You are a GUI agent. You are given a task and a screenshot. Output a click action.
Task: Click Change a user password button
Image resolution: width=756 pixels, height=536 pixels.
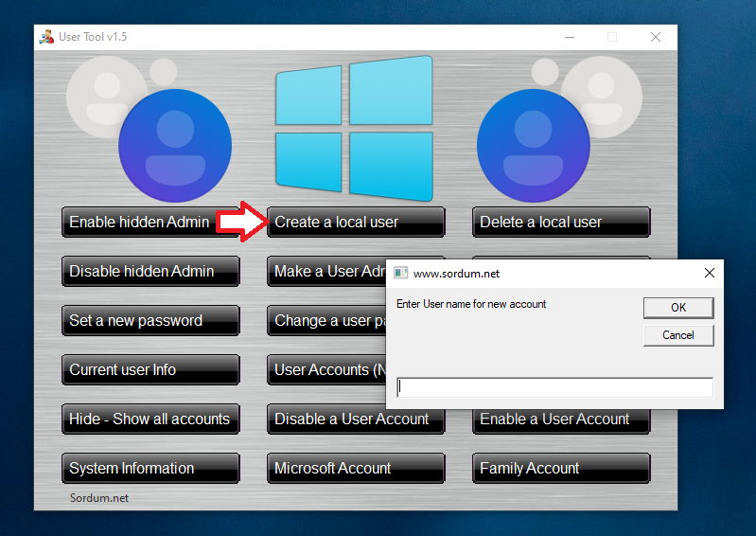[326, 320]
